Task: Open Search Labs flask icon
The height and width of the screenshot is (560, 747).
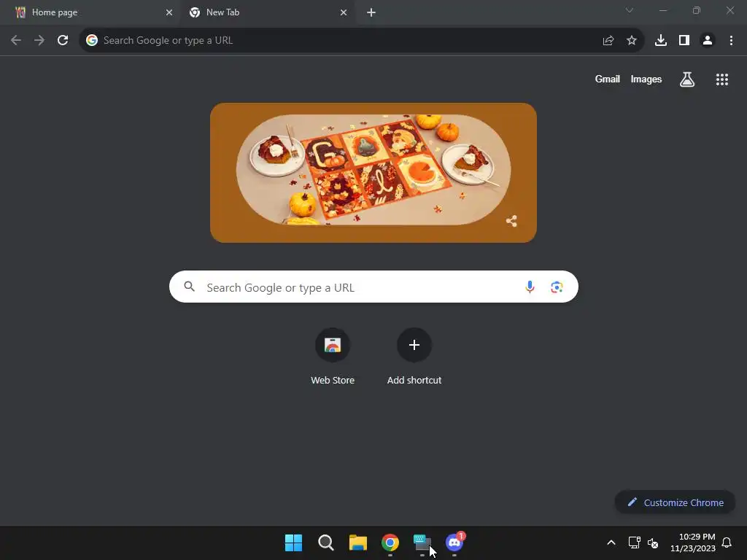Action: [x=687, y=79]
